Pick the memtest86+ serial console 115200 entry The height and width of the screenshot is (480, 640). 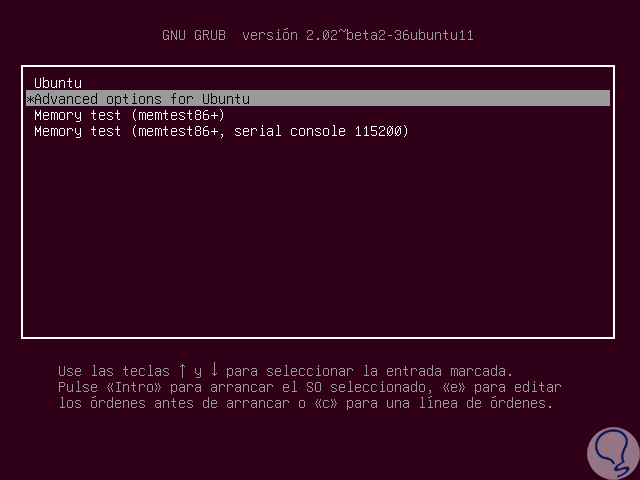221,131
